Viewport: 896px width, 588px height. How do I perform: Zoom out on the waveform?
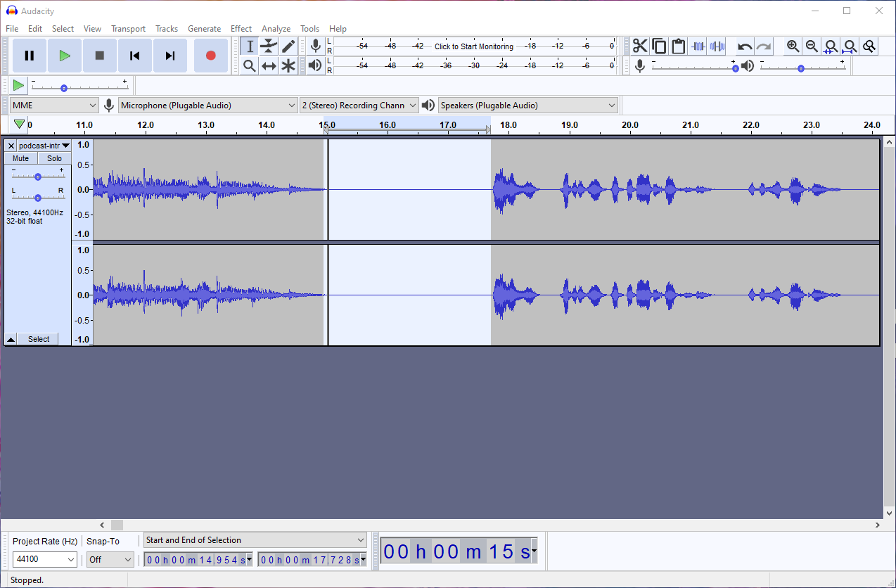click(x=812, y=46)
